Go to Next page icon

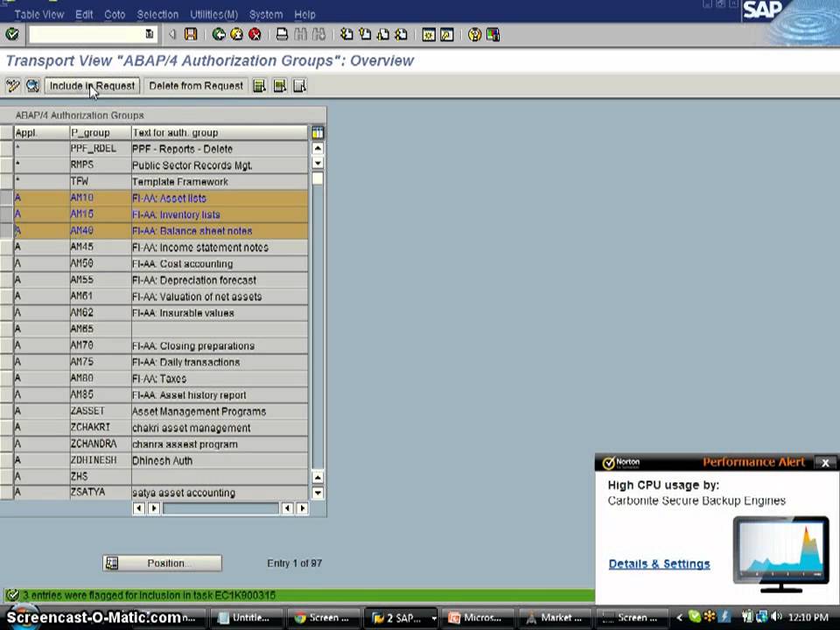pos(383,35)
